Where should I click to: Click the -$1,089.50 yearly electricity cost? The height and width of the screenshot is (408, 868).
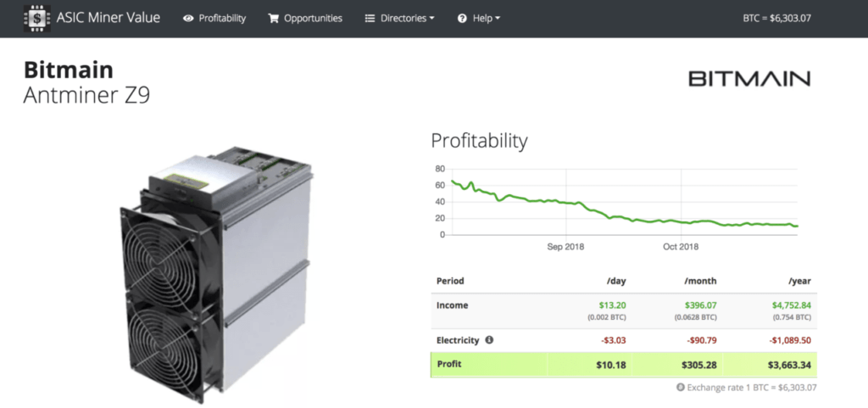coord(791,340)
